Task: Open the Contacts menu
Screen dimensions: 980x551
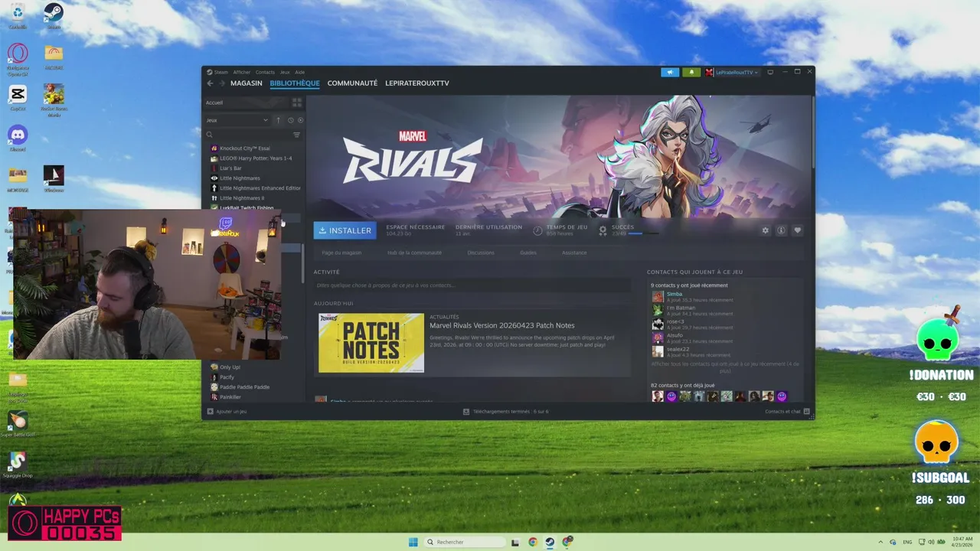Action: pos(265,72)
